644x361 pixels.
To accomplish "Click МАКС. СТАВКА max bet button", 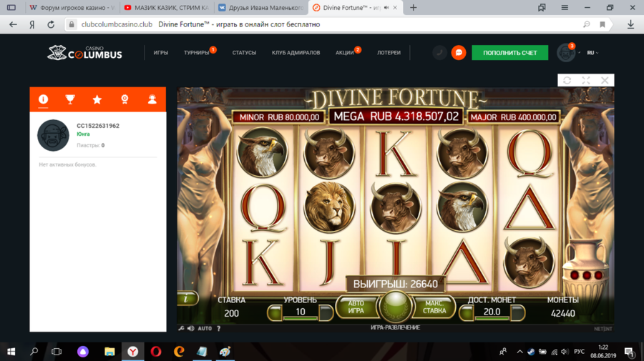I will pos(434,307).
